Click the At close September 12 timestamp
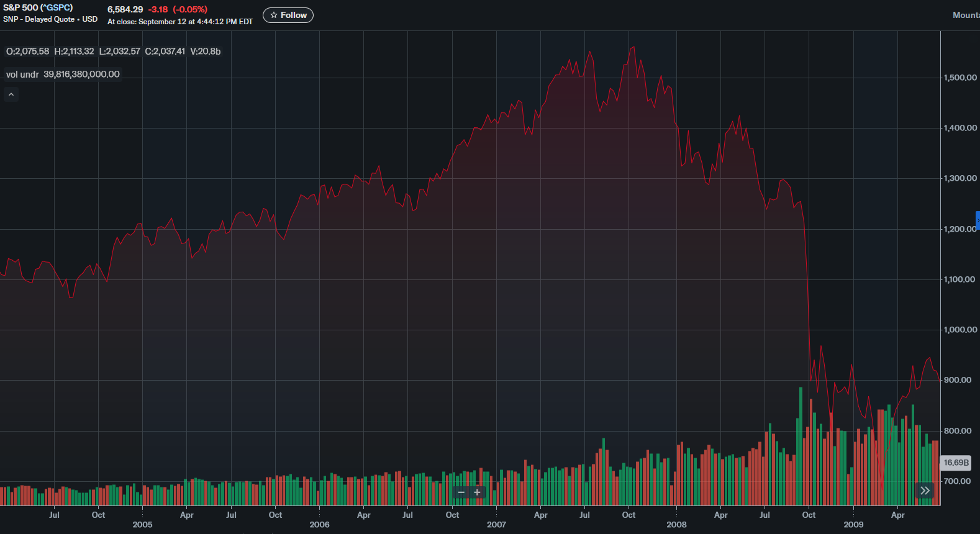Image resolution: width=980 pixels, height=534 pixels. pos(180,22)
